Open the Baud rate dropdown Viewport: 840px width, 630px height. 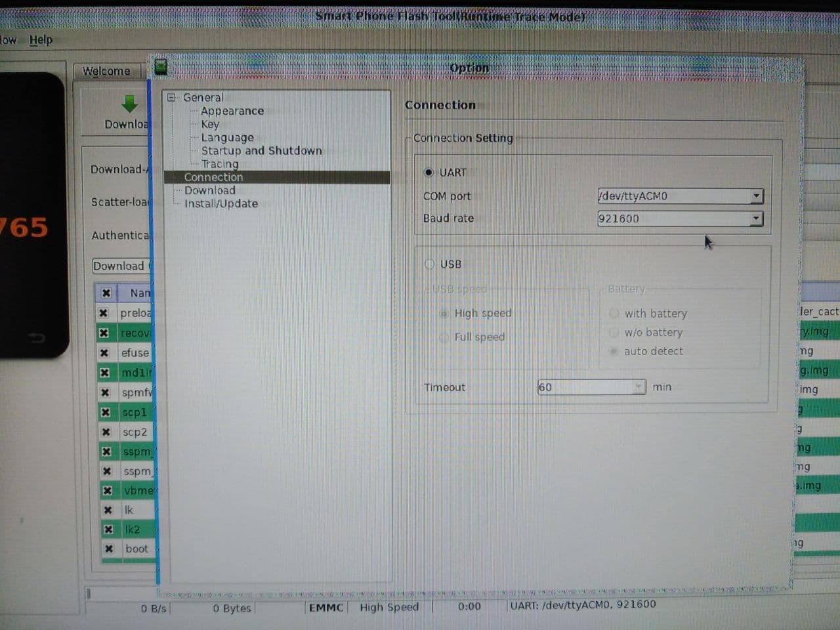[x=756, y=218]
